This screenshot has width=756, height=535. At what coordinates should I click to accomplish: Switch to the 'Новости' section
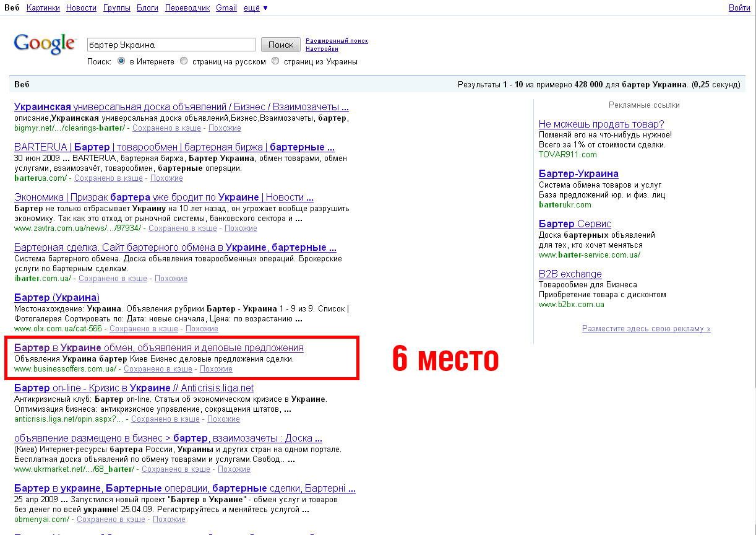[80, 7]
